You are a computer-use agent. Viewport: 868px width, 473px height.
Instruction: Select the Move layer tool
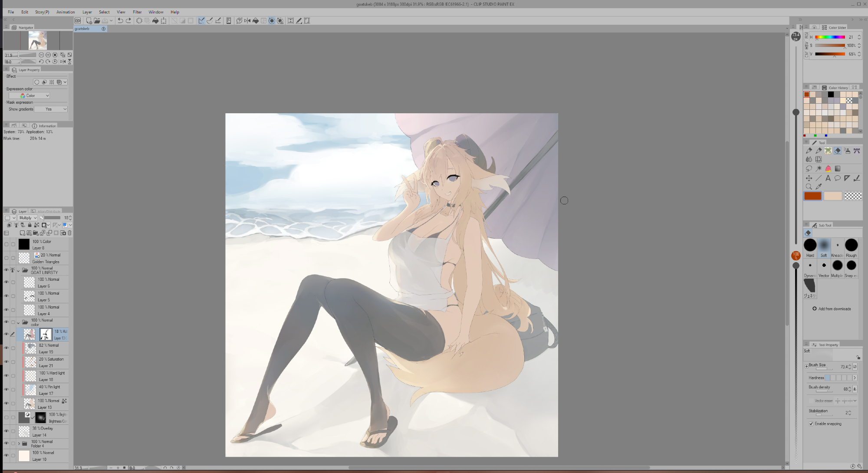809,178
